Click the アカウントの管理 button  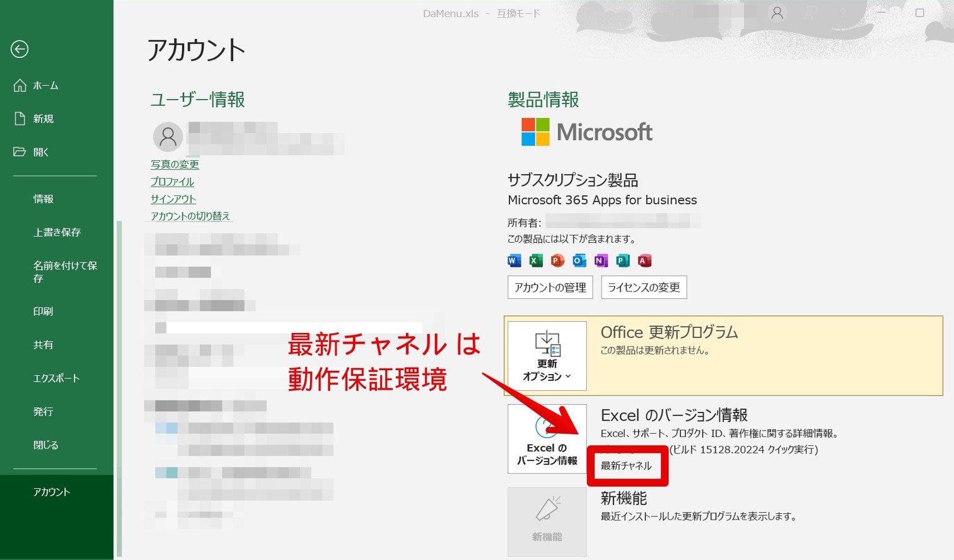[x=550, y=288]
